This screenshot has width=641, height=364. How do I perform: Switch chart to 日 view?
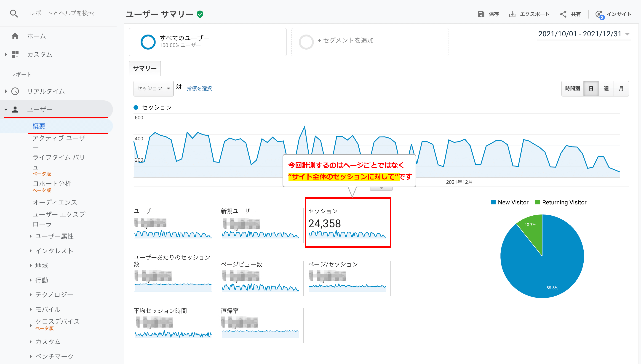591,88
